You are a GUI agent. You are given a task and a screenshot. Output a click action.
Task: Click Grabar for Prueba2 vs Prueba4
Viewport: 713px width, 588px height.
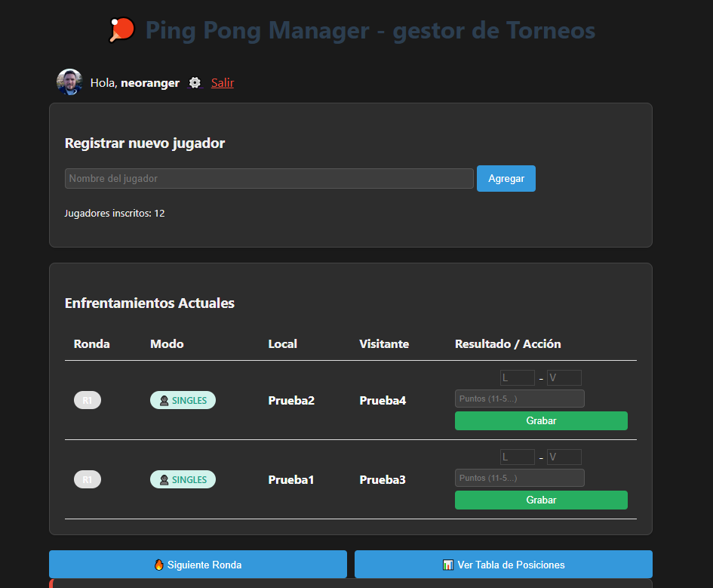540,420
